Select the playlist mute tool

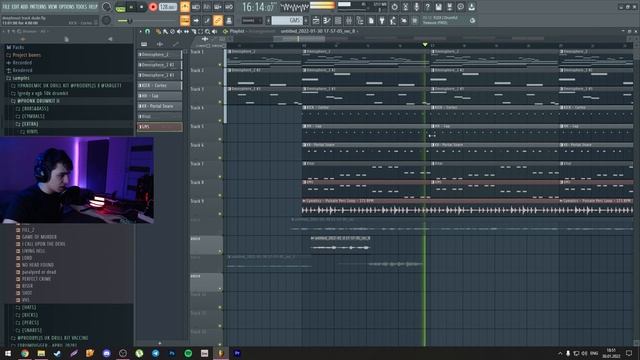[179, 31]
